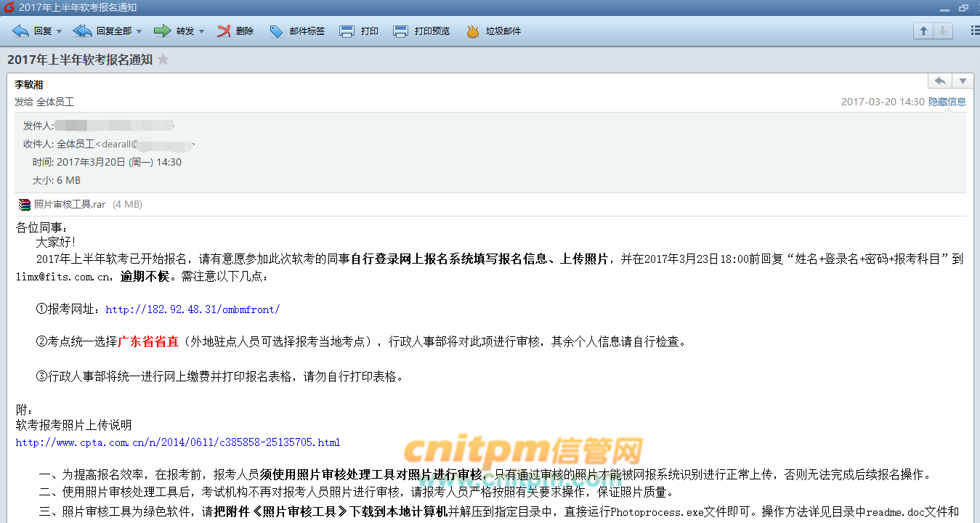
Task: Expand the 回复全部 dropdown arrow
Action: [x=139, y=32]
